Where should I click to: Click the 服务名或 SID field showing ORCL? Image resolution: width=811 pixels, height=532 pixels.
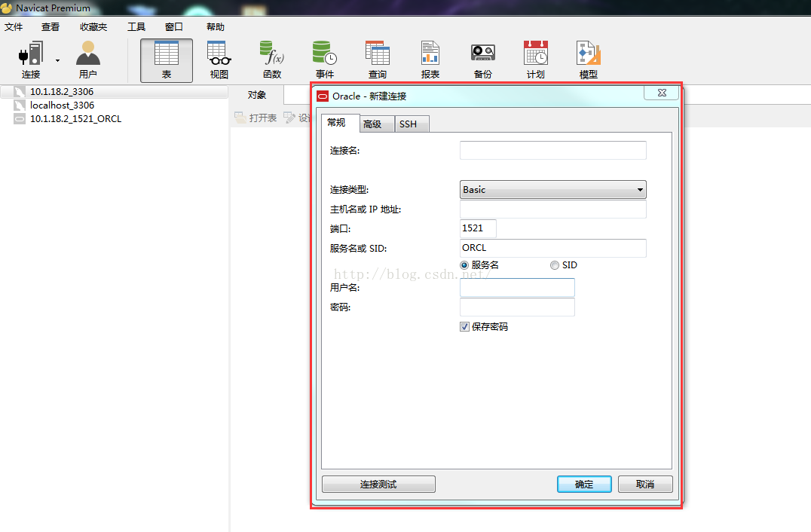pos(553,248)
